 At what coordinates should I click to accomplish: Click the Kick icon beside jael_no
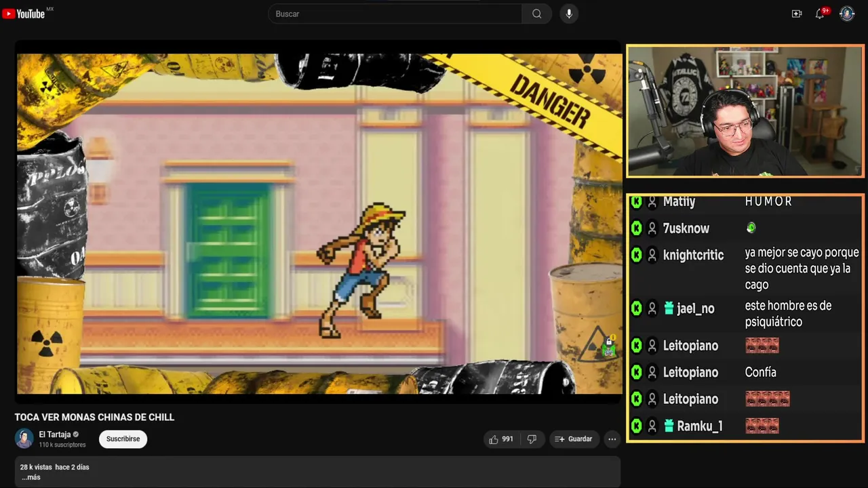pos(636,308)
